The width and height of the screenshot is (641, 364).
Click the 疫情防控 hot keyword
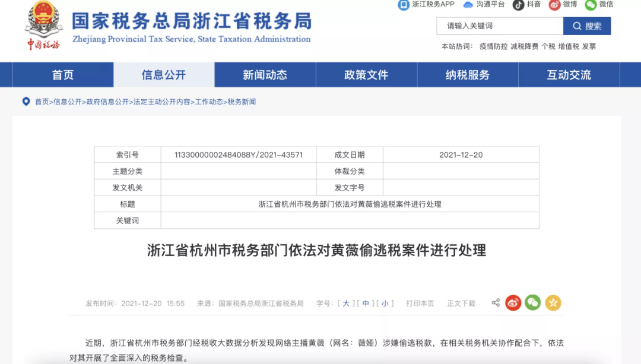(x=493, y=46)
